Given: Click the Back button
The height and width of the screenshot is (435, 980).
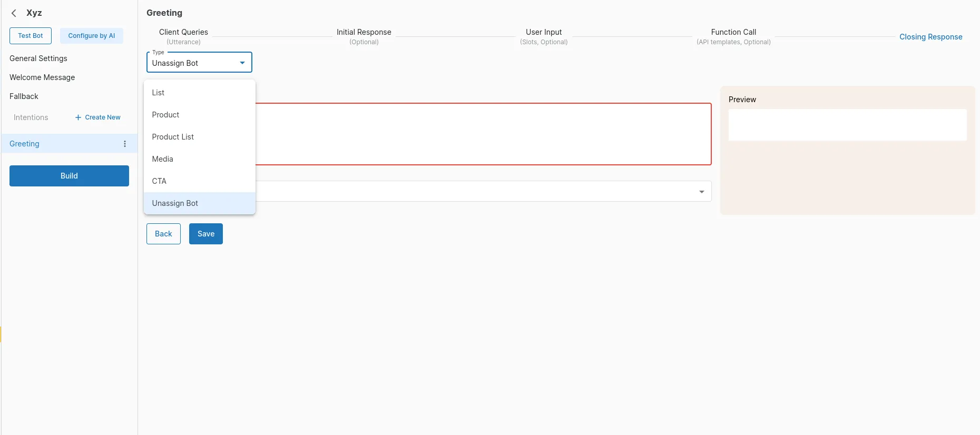Looking at the screenshot, I should point(163,234).
